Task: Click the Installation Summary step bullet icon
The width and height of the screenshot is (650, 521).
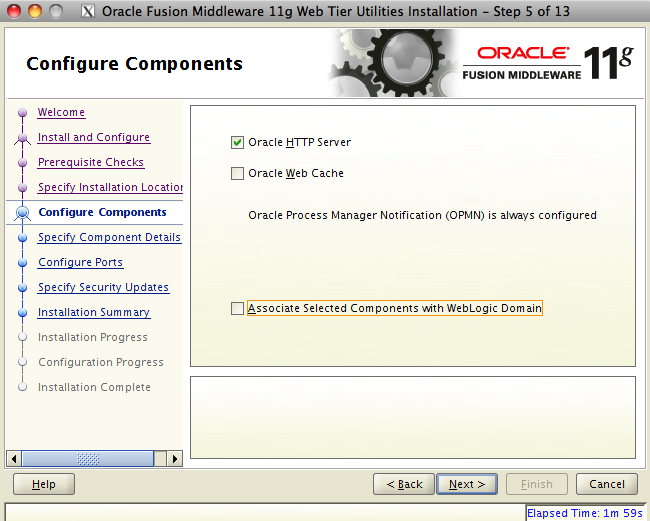Action: coord(22,313)
